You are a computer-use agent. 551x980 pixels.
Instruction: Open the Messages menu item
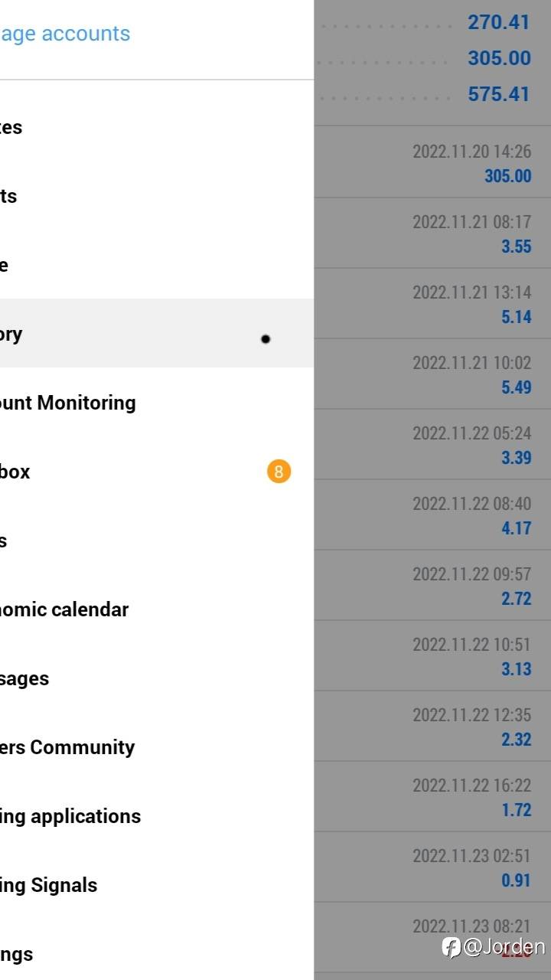pyautogui.click(x=24, y=678)
